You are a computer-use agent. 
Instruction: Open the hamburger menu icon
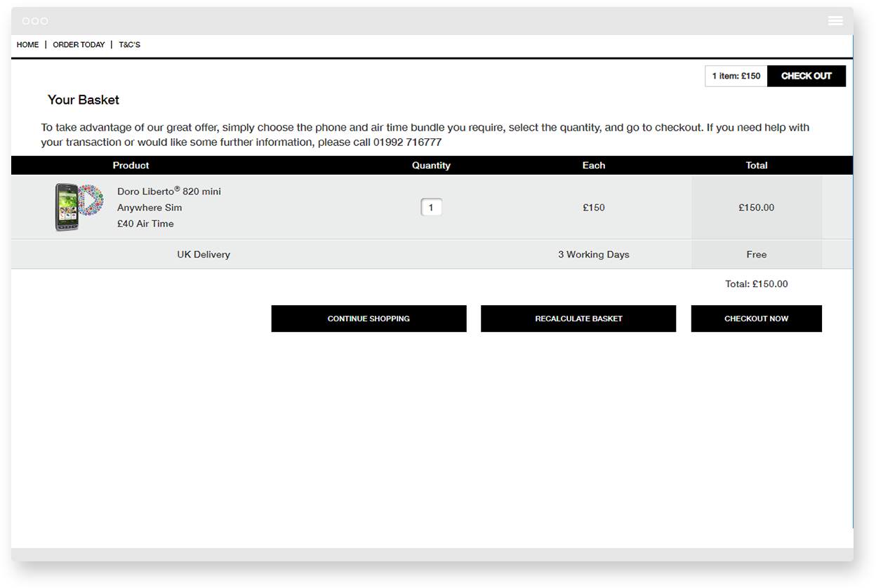tap(835, 21)
